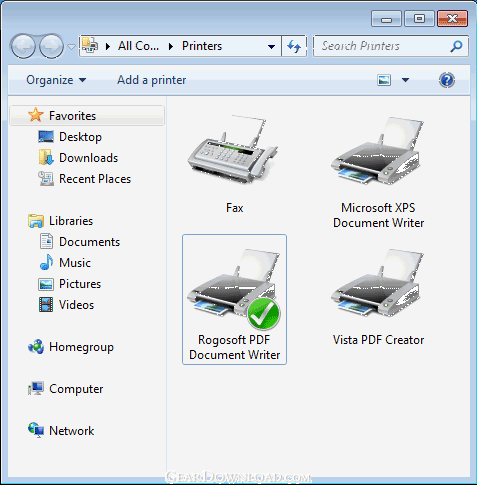Select the Microsoft XPS Document Writer printer icon
The height and width of the screenshot is (485, 477).
tap(378, 151)
